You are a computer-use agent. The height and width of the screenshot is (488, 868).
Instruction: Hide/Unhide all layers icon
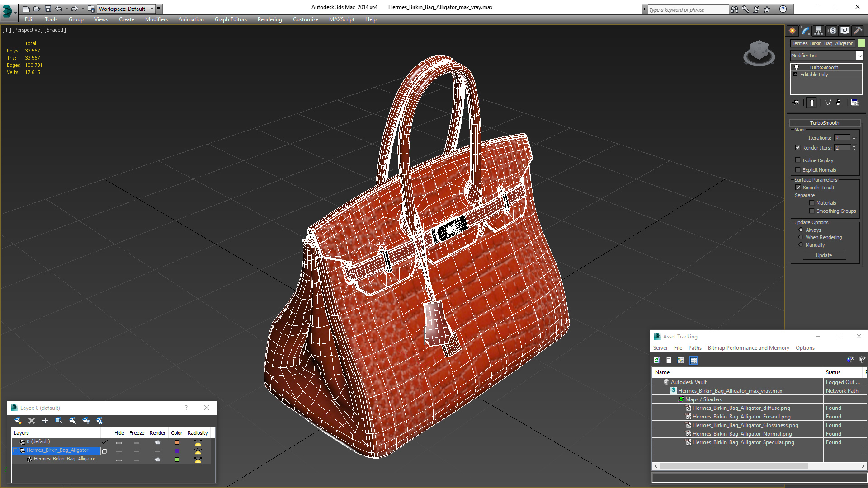click(x=86, y=421)
